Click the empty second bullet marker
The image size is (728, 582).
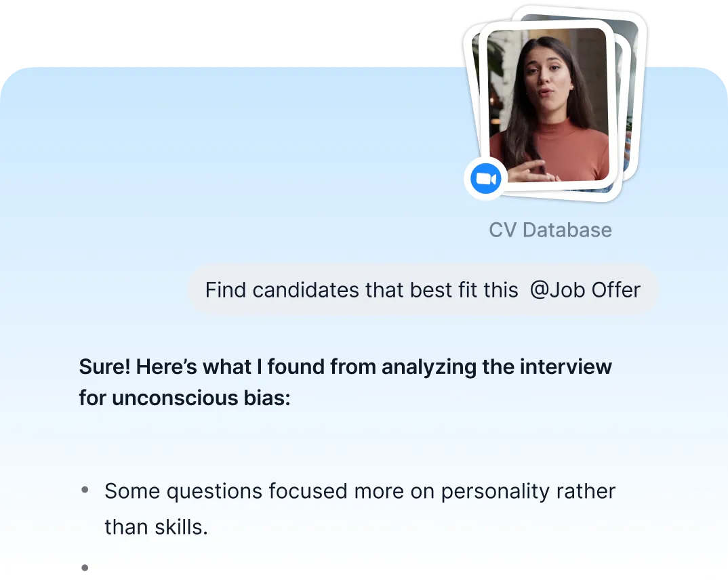pos(85,567)
